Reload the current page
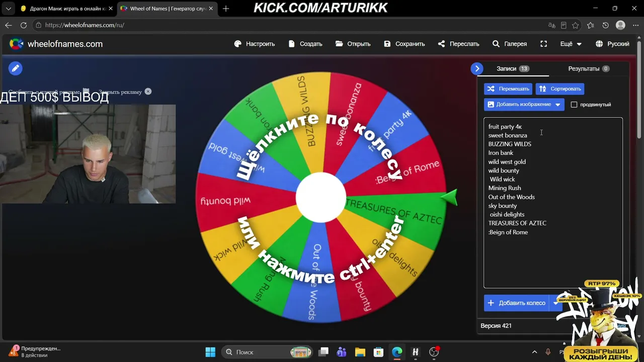Image resolution: width=644 pixels, height=362 pixels. pos(24,25)
